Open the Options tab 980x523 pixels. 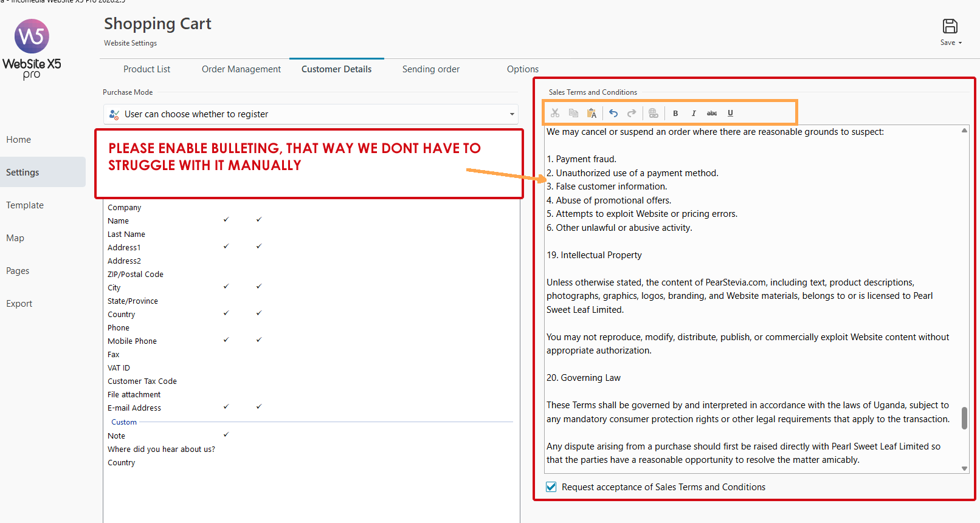[523, 69]
